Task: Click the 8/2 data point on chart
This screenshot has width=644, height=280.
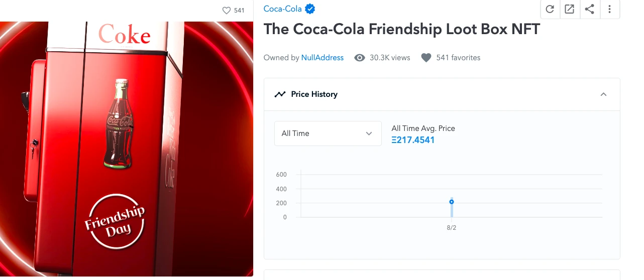Action: [x=452, y=202]
